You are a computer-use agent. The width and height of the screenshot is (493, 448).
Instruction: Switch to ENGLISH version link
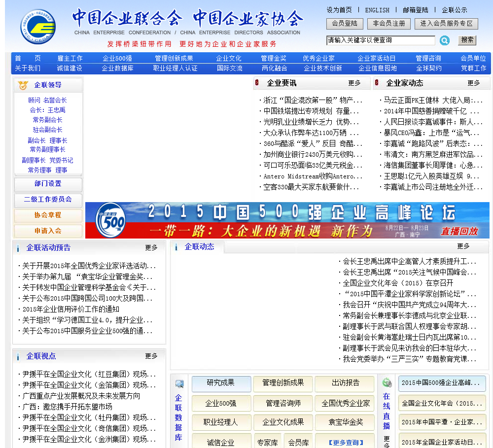[377, 10]
